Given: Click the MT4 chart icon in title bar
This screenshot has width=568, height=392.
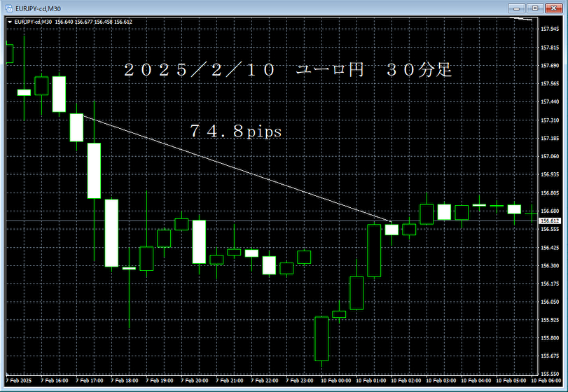Looking at the screenshot, I should pyautogui.click(x=8, y=8).
